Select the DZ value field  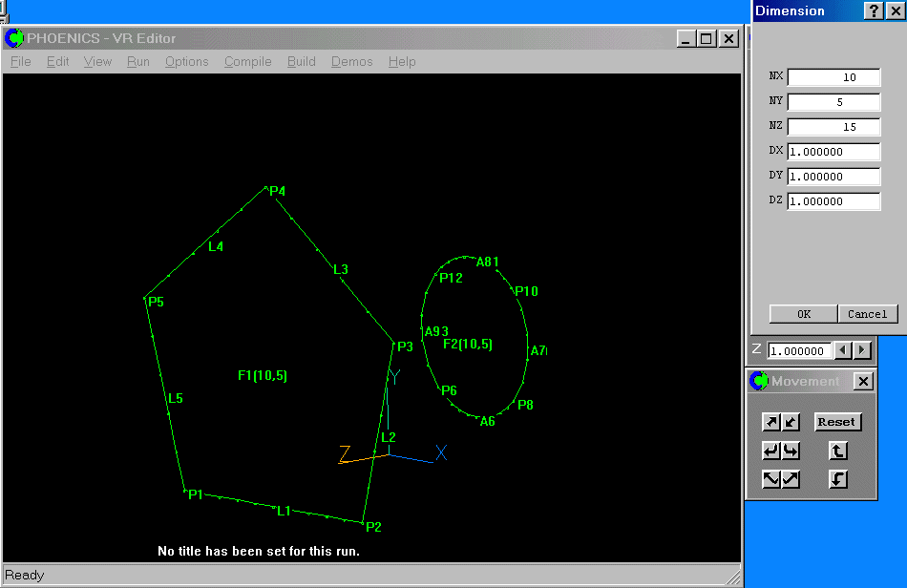coord(833,201)
